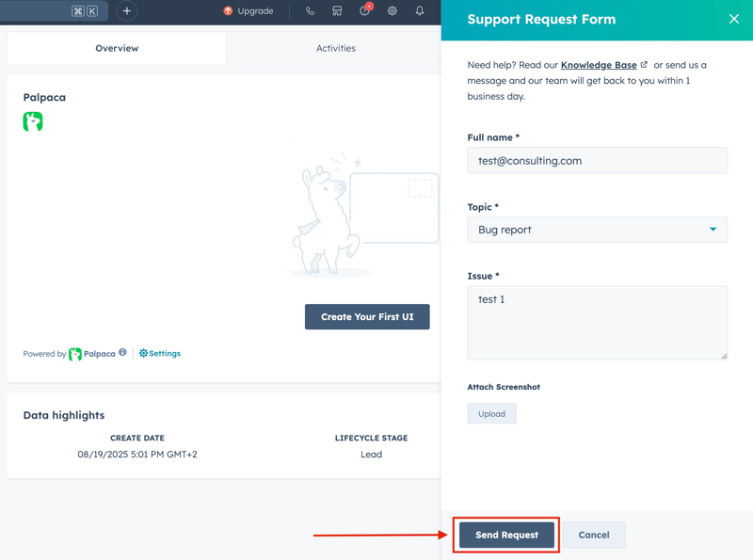The width and height of the screenshot is (753, 560).
Task: Click the Send Request button
Action: point(506,535)
